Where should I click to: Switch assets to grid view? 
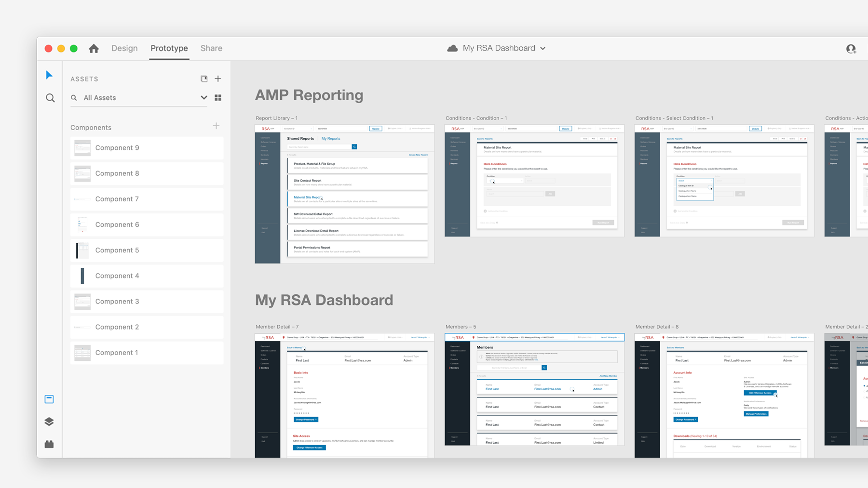tap(218, 98)
